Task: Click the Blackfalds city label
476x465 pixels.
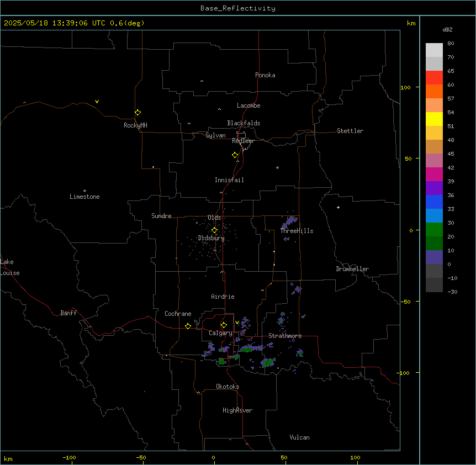Action: 244,123
